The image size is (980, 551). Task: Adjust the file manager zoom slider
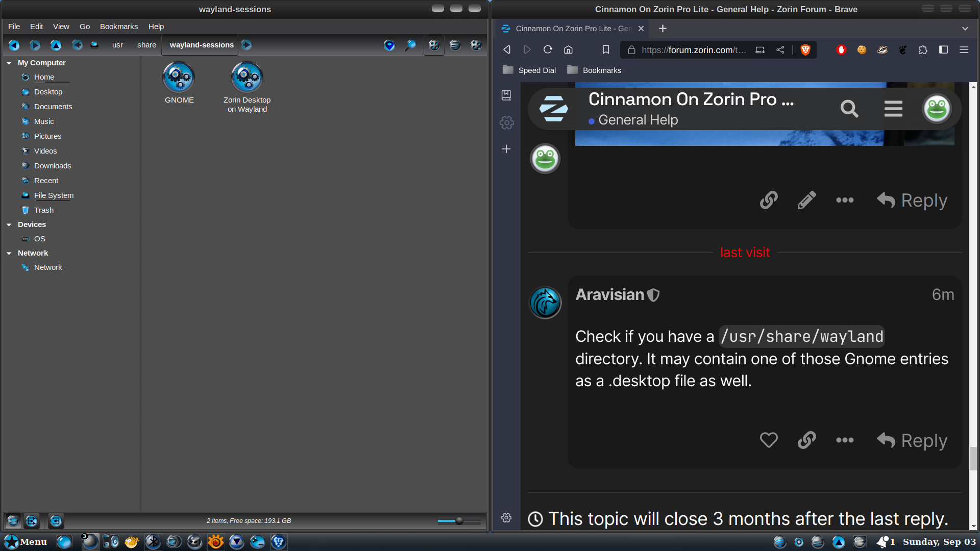(x=459, y=521)
